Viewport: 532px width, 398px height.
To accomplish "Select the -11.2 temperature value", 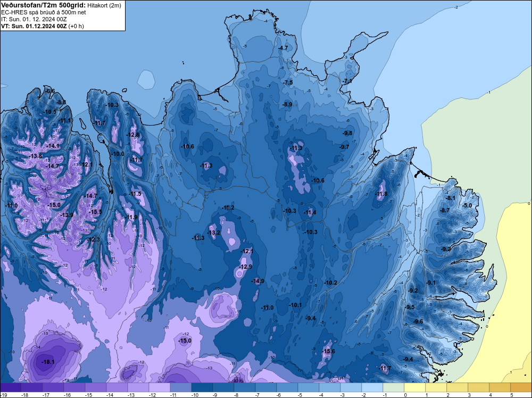I will click(228, 208).
